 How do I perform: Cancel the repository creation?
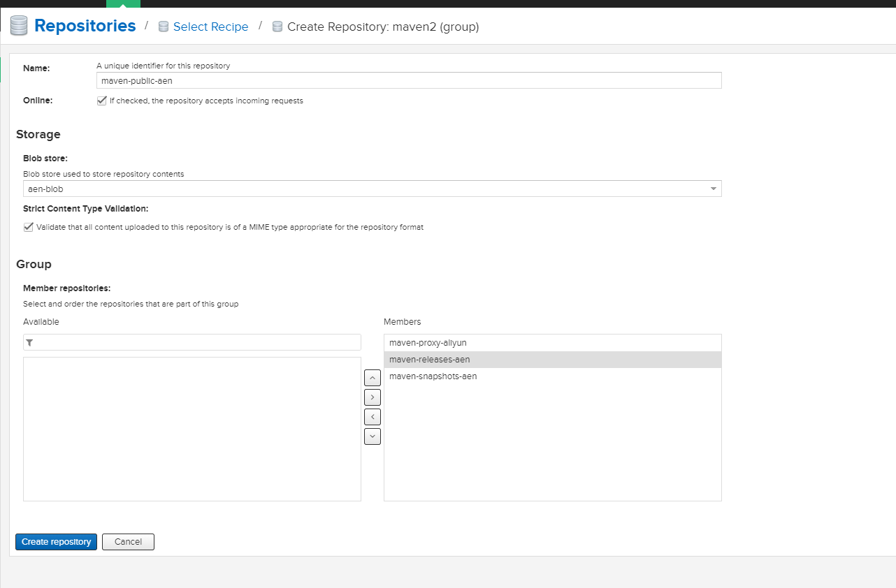pyautogui.click(x=128, y=542)
